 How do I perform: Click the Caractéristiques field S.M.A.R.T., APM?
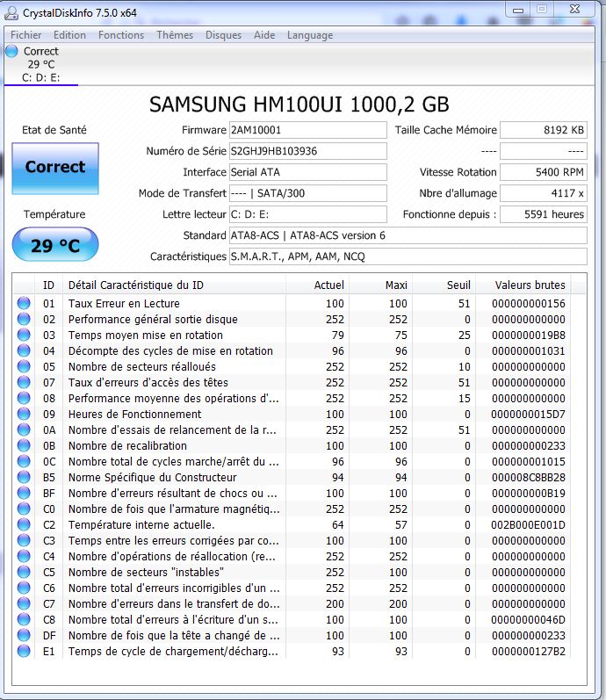point(408,256)
